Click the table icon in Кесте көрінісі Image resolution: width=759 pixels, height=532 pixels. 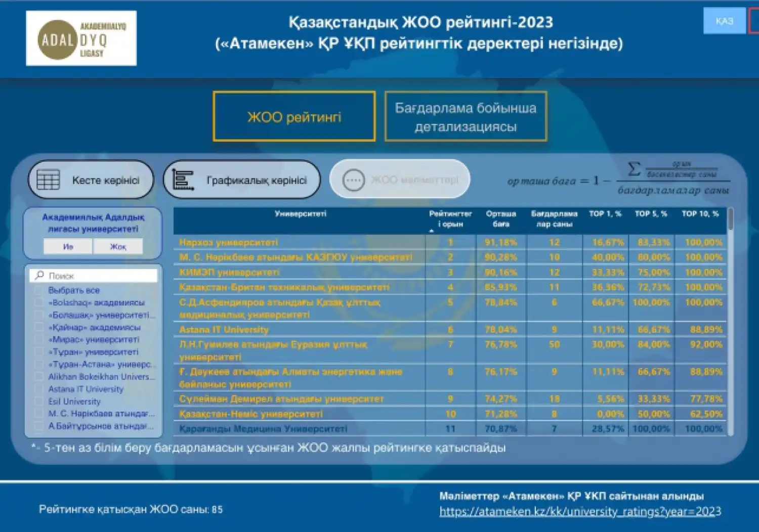pyautogui.click(x=49, y=180)
